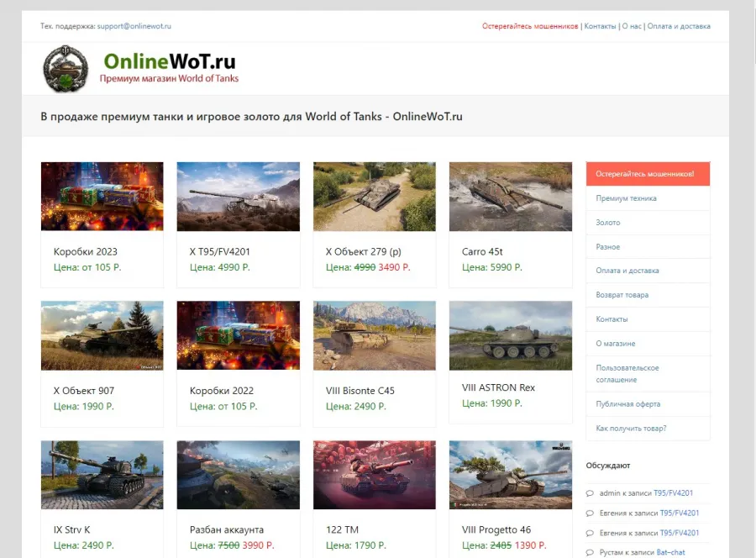Viewport: 756px width, 558px height.
Task: Click the Разбан аккаунта title
Action: point(227,530)
